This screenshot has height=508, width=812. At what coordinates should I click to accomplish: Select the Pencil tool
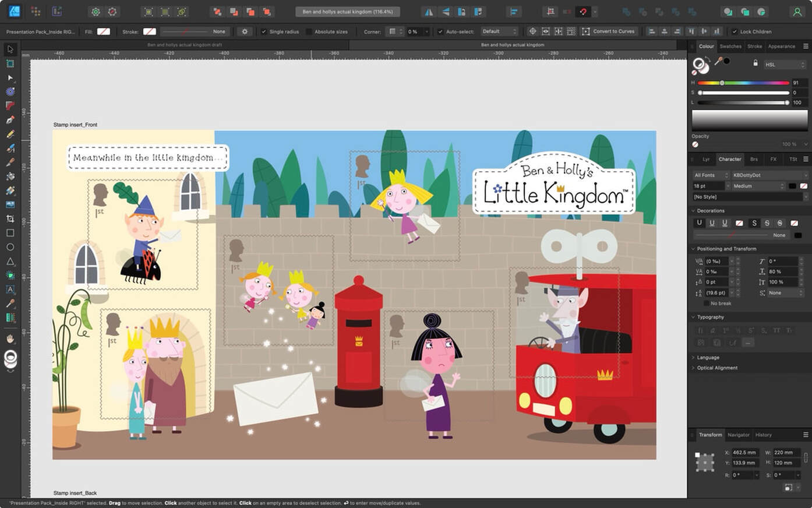[x=10, y=134]
